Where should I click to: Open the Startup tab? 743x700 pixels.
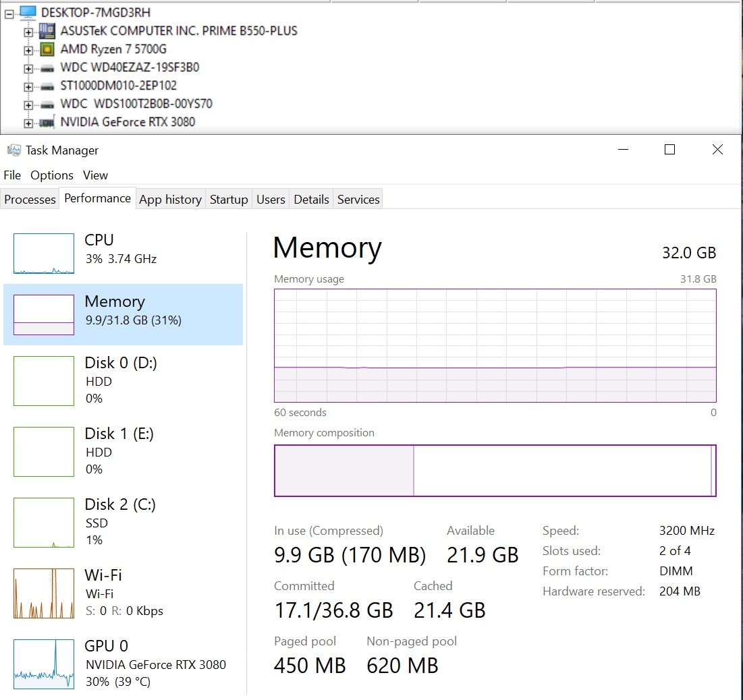click(x=229, y=200)
